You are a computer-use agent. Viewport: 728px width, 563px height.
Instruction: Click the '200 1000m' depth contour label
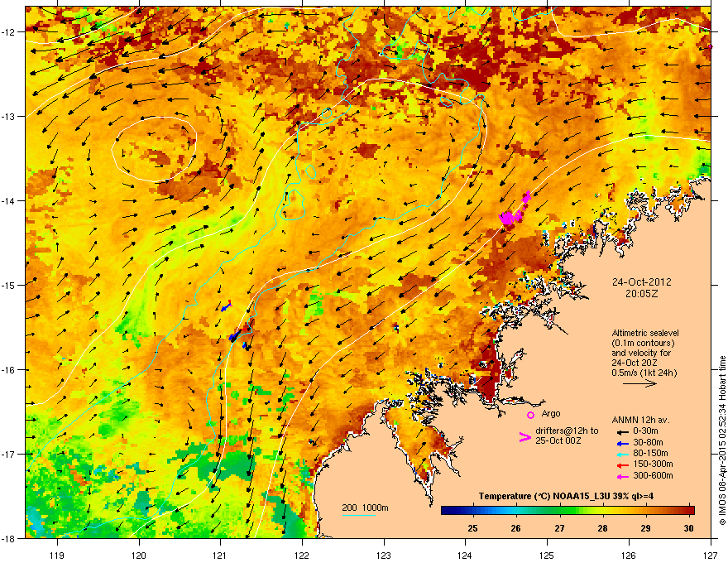tap(365, 508)
